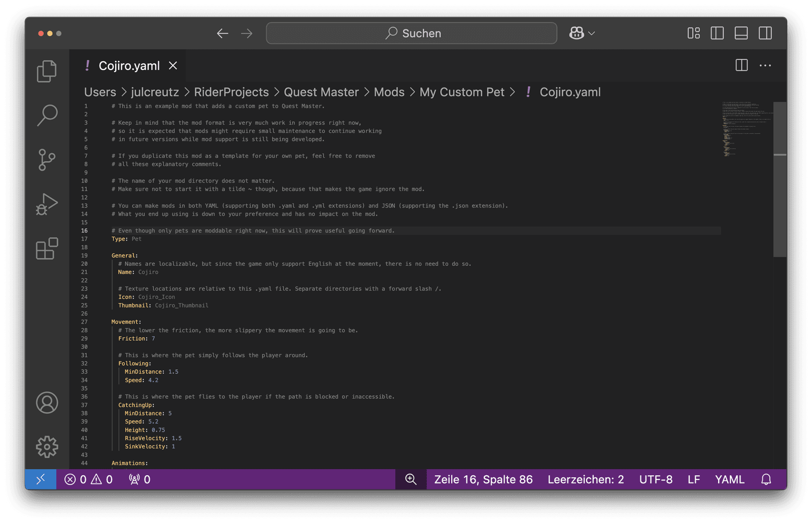Open the Search view in activity bar
Image resolution: width=812 pixels, height=523 pixels.
(x=47, y=116)
